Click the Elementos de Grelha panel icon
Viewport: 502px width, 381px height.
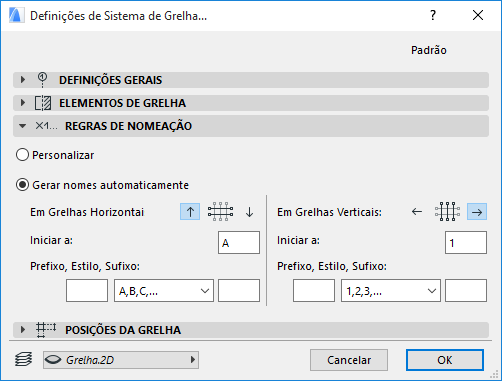coord(43,103)
